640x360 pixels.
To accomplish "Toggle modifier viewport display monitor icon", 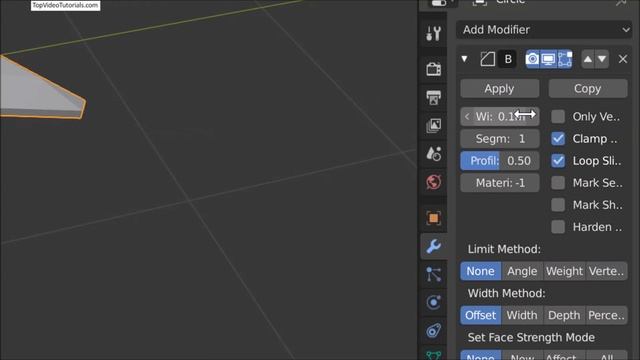I will [548, 59].
